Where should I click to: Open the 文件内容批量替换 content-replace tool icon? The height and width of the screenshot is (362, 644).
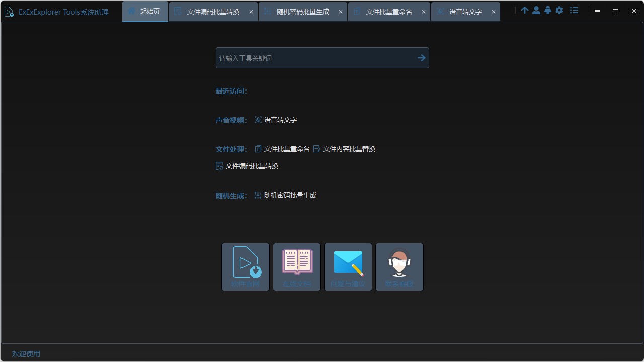tap(317, 149)
